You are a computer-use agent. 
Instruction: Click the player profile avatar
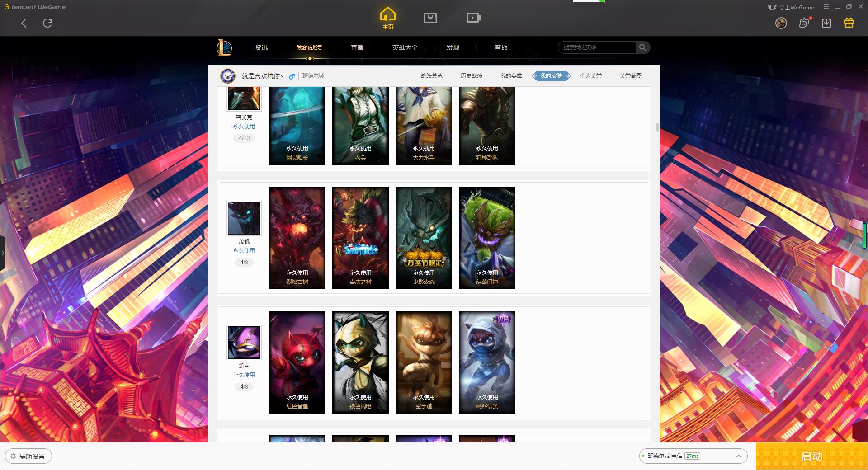pos(228,76)
